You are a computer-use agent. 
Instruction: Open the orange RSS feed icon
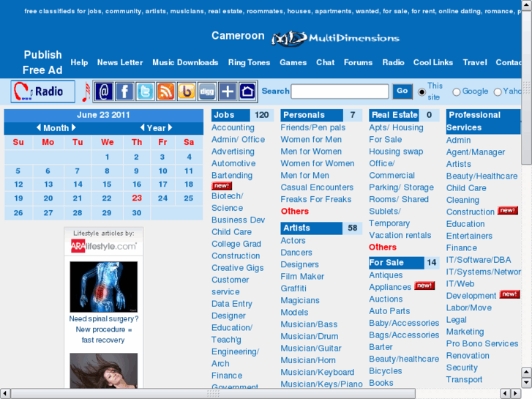tap(165, 92)
